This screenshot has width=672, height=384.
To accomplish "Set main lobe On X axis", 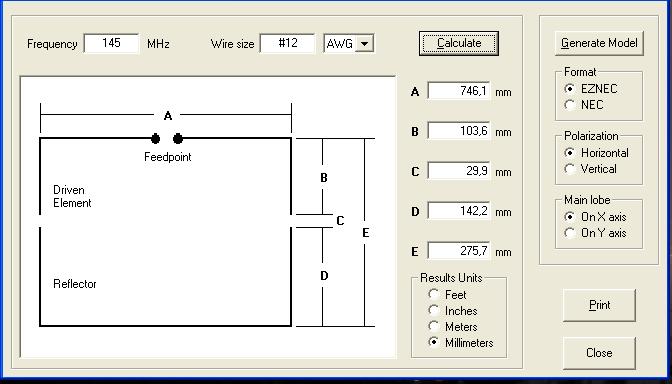I will (595, 217).
